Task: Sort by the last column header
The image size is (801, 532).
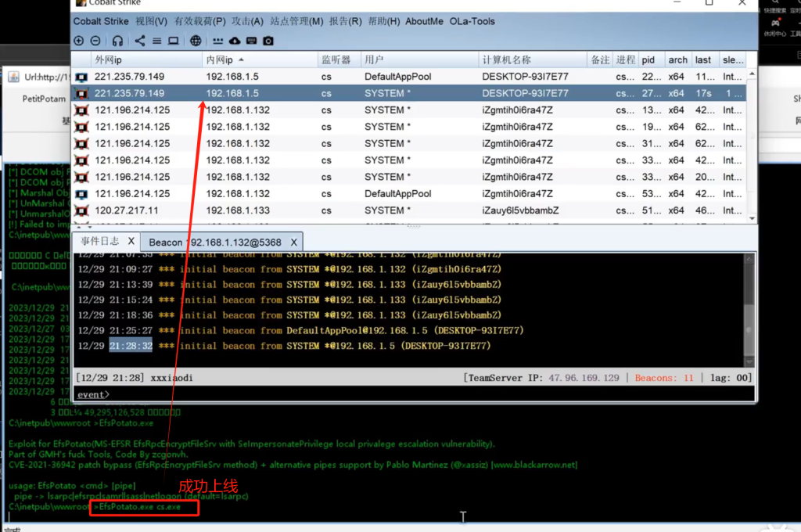Action: tap(705, 59)
